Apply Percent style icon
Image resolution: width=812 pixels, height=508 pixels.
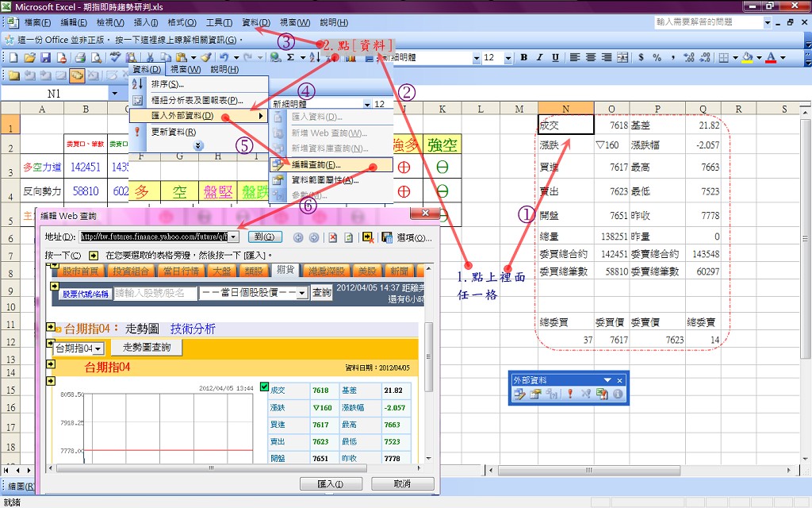pos(657,57)
